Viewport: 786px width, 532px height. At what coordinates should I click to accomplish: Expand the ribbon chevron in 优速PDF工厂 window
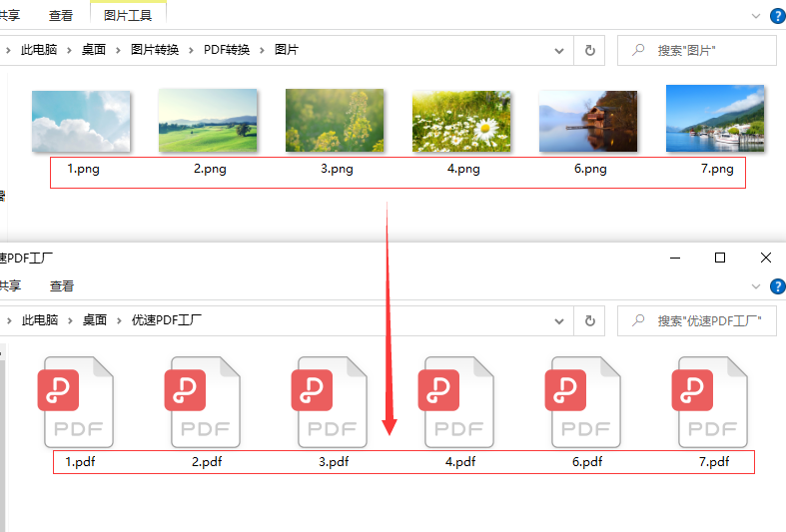point(755,286)
